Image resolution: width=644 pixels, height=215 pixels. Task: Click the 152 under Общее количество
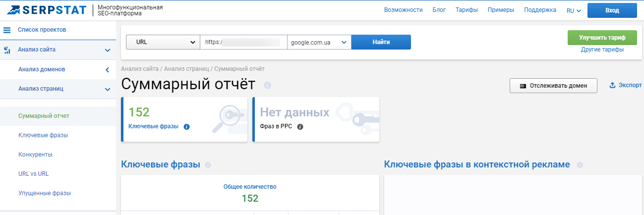pos(250,199)
